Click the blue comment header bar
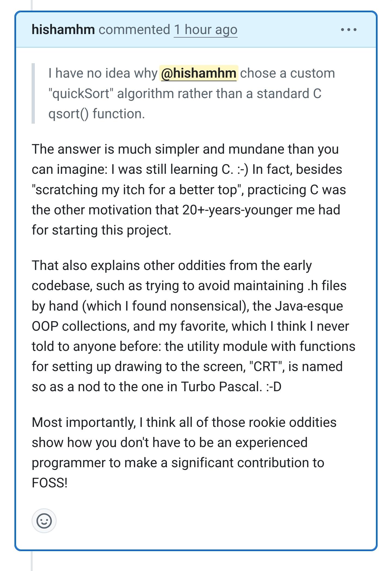 click(286, 29)
